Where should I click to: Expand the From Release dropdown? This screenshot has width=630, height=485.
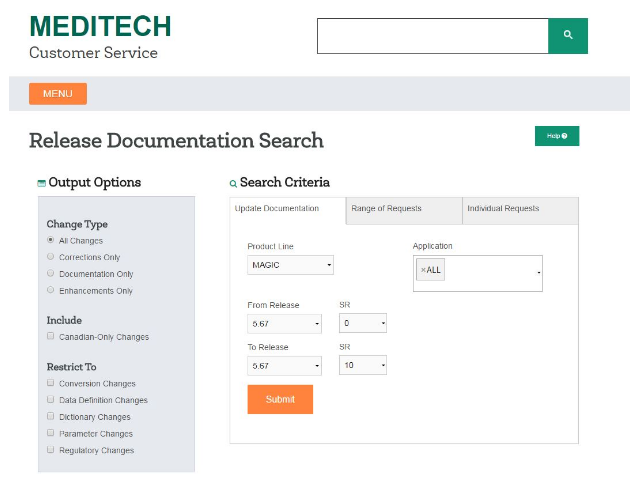284,324
